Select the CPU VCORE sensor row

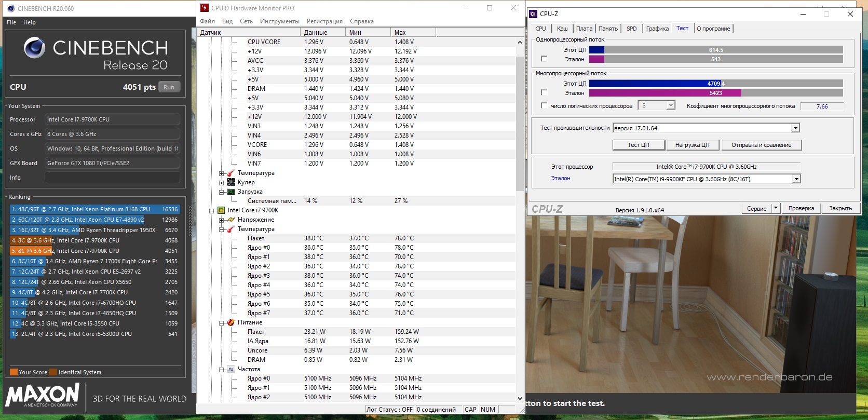coord(357,42)
